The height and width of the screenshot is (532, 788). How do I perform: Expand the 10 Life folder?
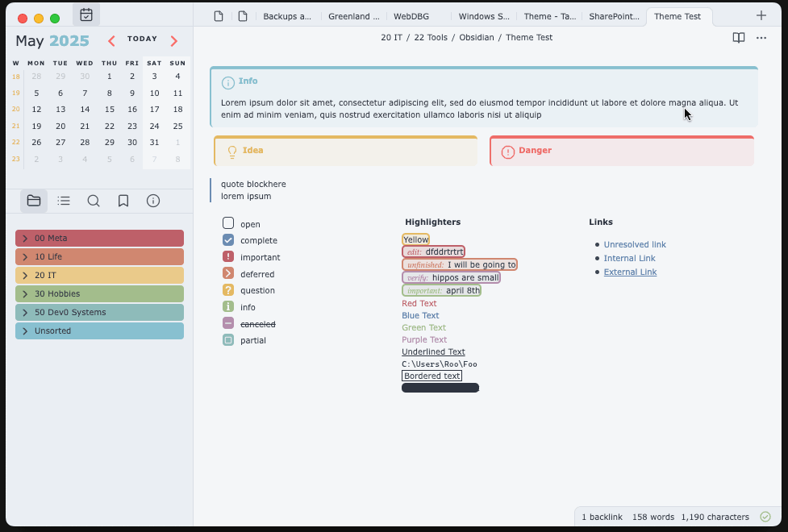point(99,256)
